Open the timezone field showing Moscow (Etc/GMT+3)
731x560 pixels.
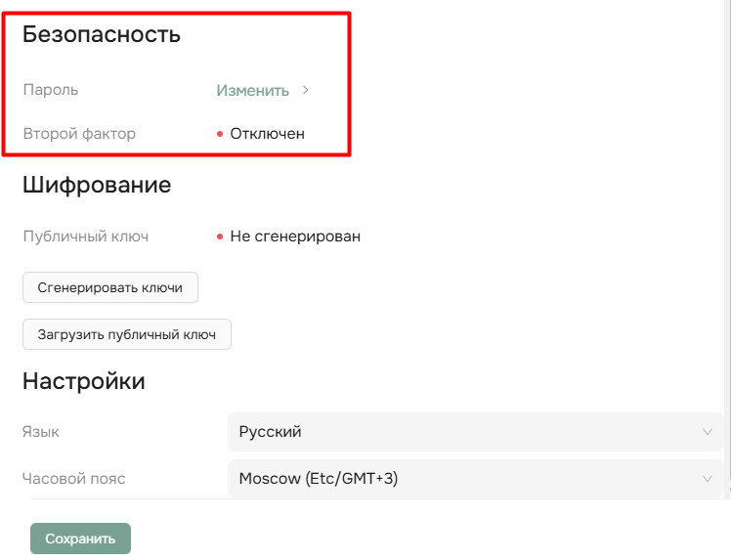click(x=469, y=479)
